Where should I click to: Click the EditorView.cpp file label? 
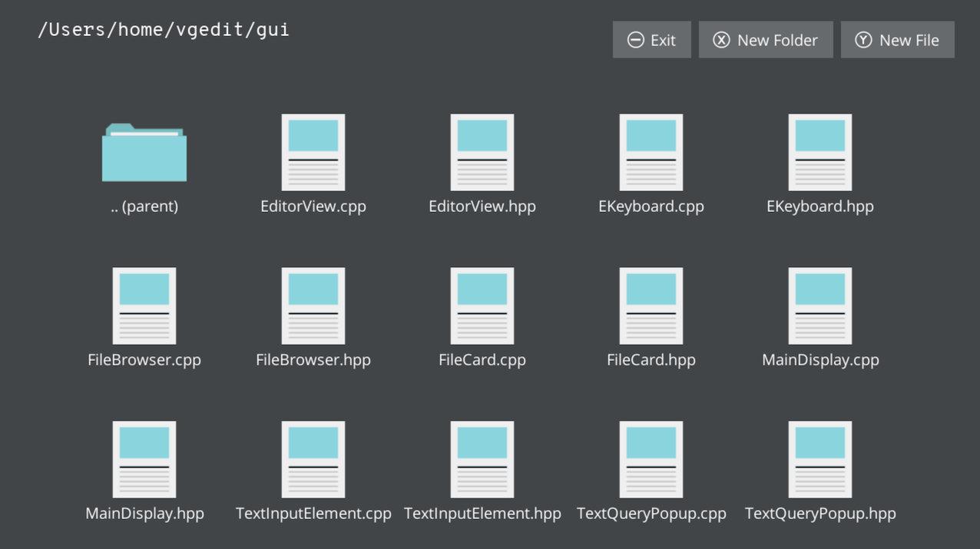[313, 206]
